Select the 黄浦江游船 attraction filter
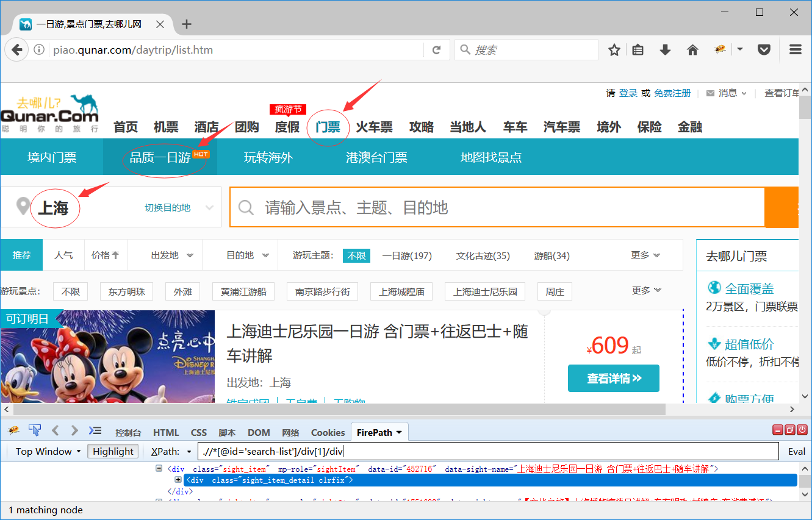Viewport: 812px width, 520px height. (243, 291)
